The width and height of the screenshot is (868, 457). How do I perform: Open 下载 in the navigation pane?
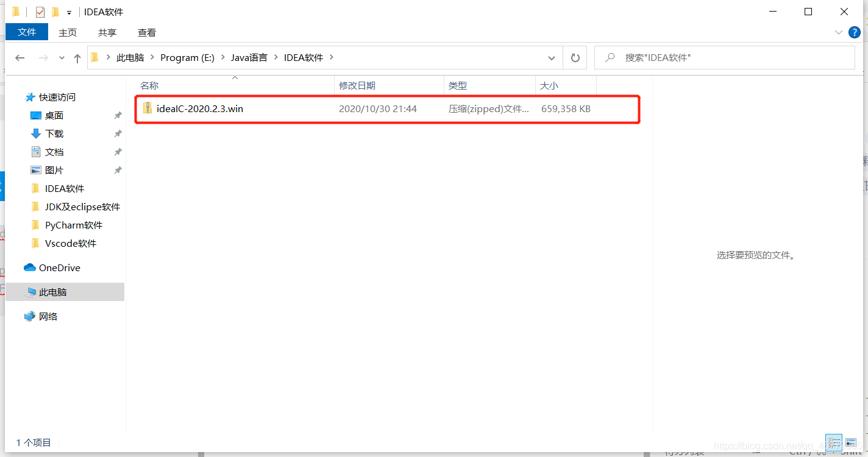(54, 133)
